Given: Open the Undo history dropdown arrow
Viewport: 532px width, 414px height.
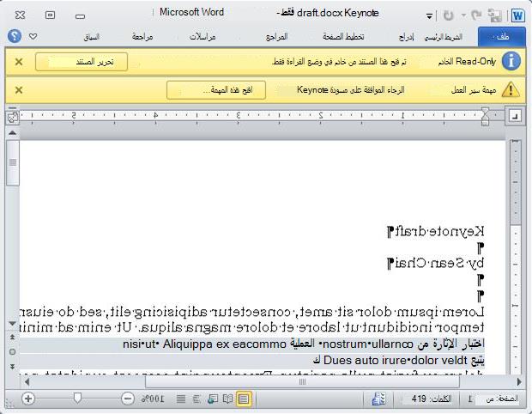Looking at the screenshot, I should pyautogui.click(x=463, y=15).
